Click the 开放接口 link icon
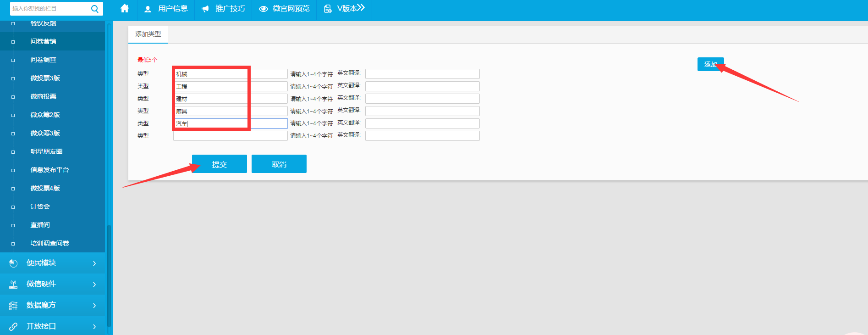Viewport: 868px width, 335px height. pos(13,327)
